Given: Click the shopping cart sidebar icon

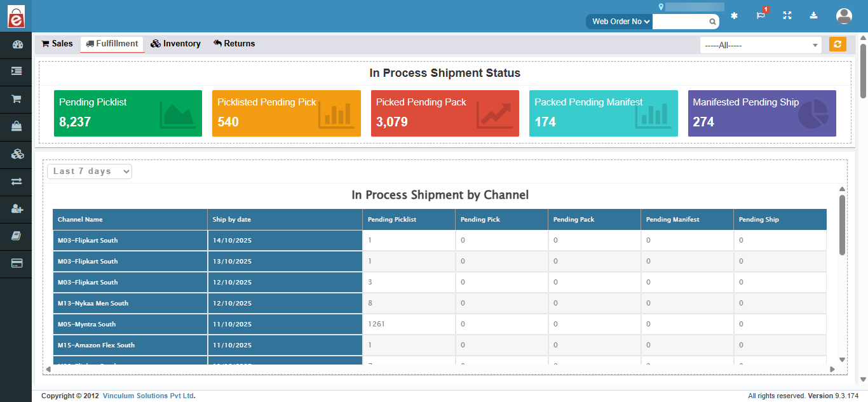Looking at the screenshot, I should (x=17, y=99).
